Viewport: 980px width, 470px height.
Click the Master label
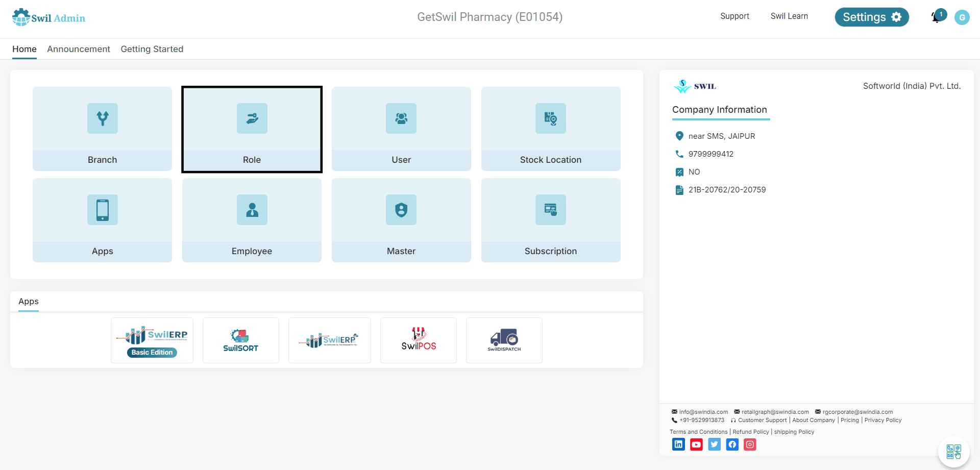coord(401,251)
